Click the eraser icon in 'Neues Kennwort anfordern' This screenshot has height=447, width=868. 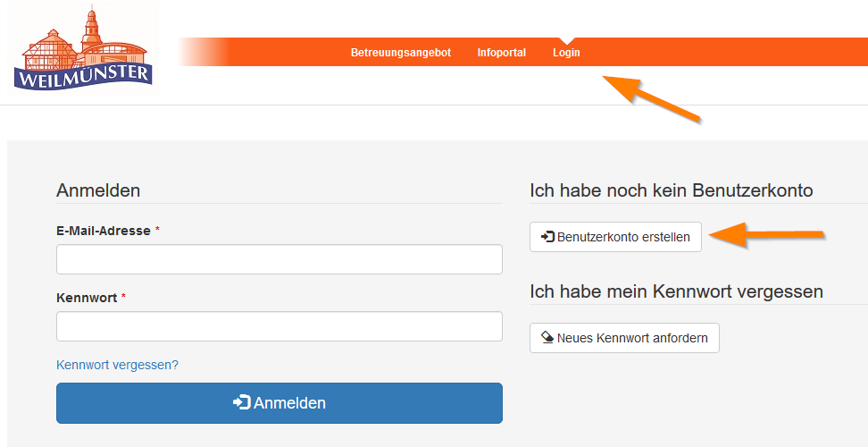[548, 338]
